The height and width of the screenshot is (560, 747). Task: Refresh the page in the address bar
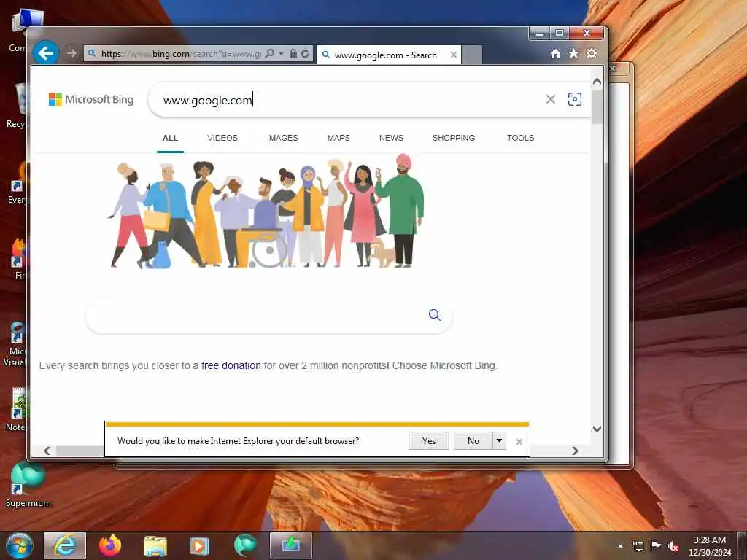click(x=305, y=53)
